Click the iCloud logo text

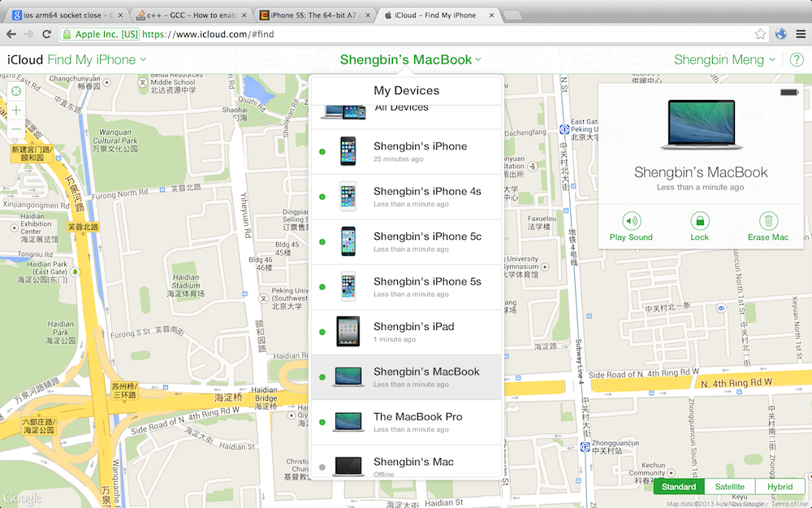point(25,59)
